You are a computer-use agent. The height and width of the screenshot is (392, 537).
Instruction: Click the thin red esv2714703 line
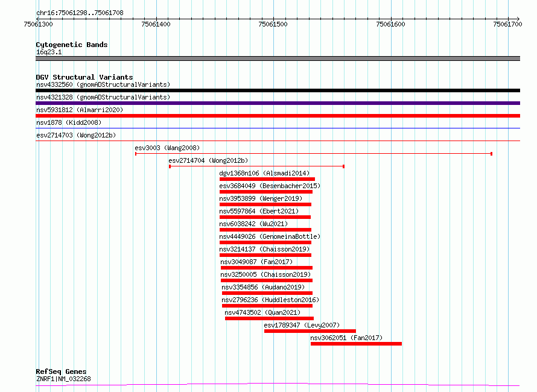coord(278,141)
